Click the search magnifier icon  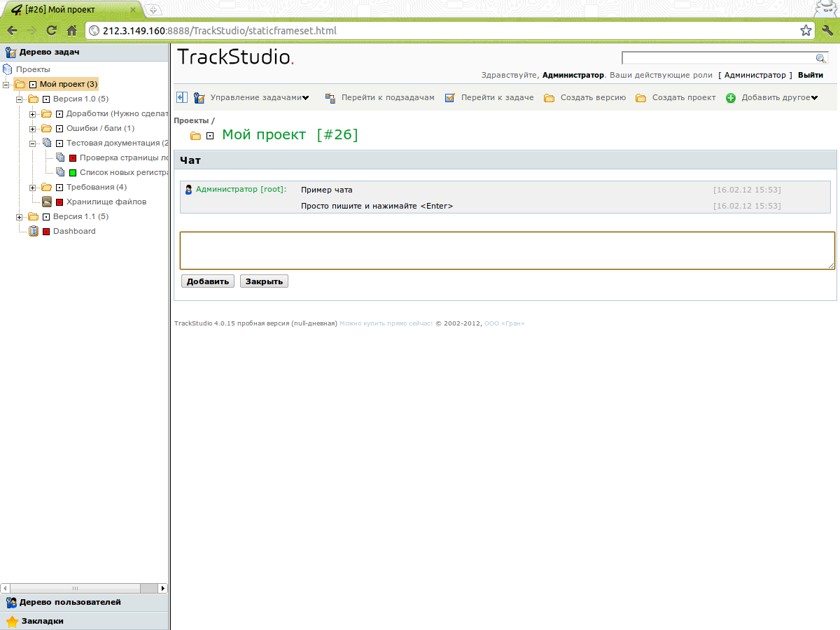coord(821,59)
